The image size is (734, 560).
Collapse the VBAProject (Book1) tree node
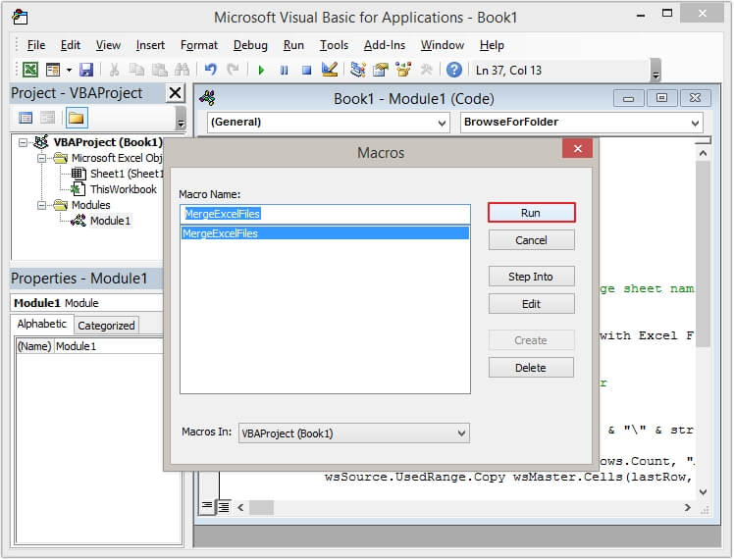24,142
